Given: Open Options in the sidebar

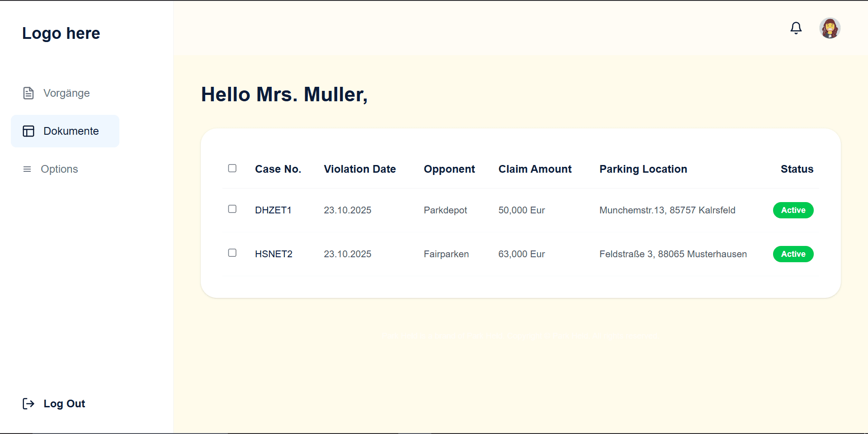Looking at the screenshot, I should (x=59, y=169).
